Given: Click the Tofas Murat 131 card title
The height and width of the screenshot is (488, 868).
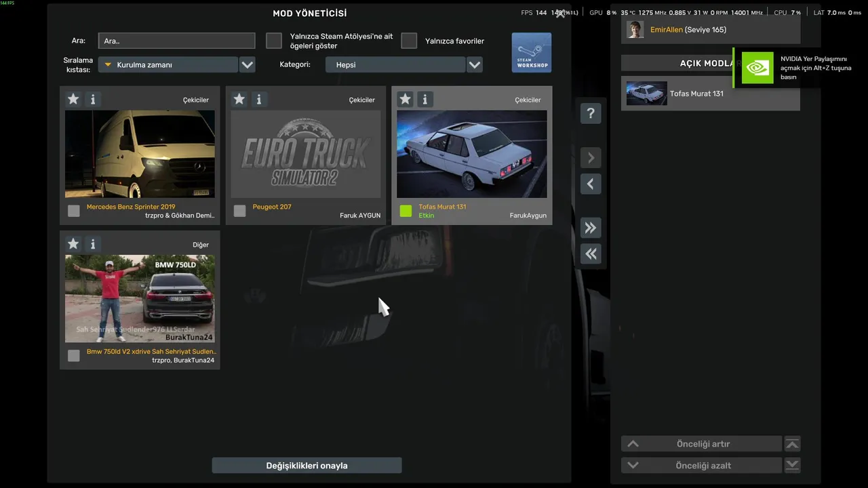Looking at the screenshot, I should click(x=443, y=207).
